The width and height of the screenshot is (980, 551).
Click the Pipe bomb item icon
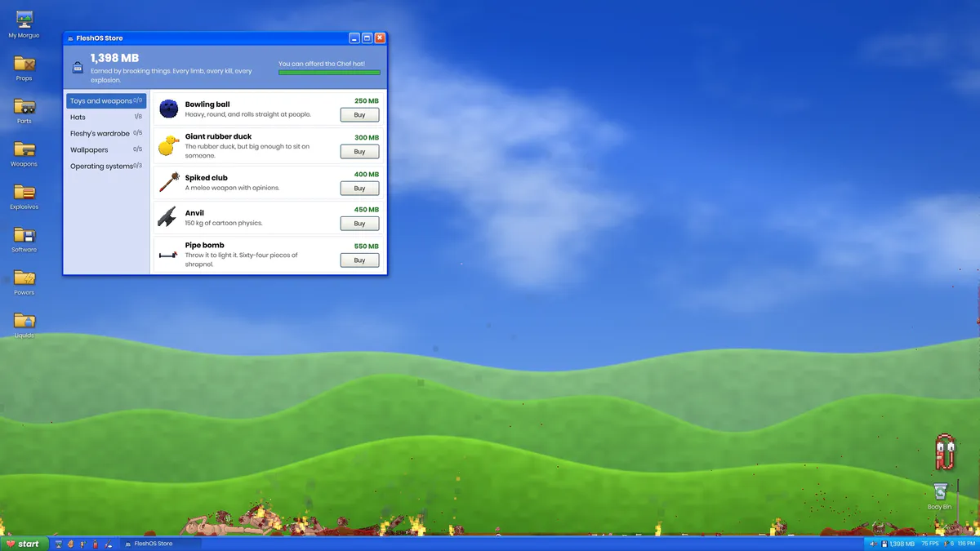(169, 255)
